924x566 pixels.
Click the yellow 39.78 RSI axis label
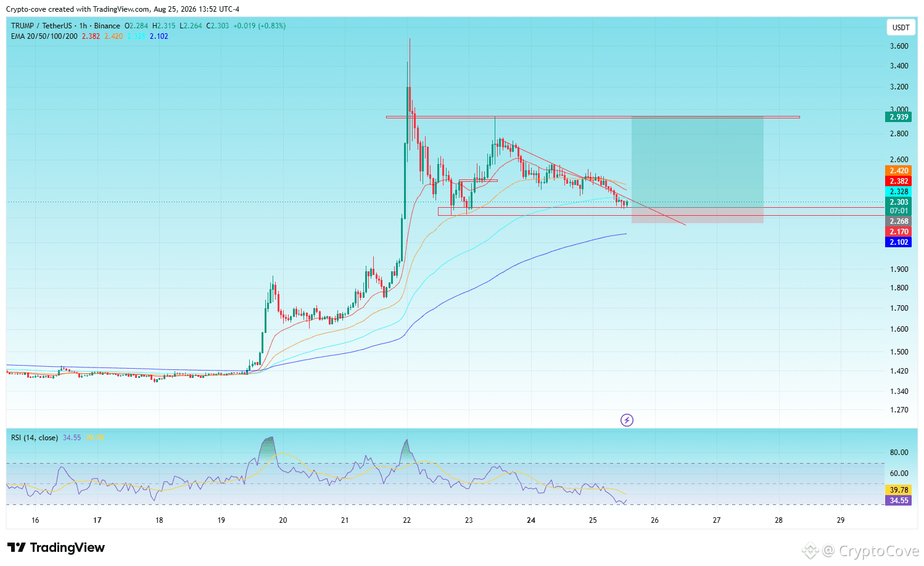tap(899, 490)
